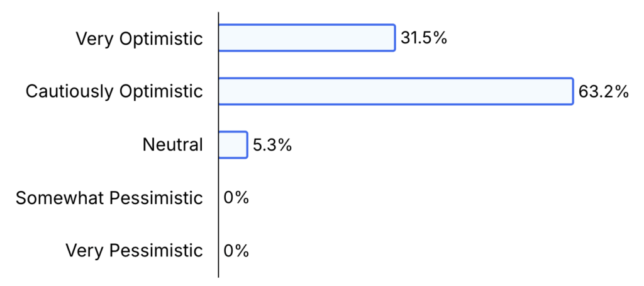Click the 0% value beside Somewhat Pessimistic

(x=236, y=198)
